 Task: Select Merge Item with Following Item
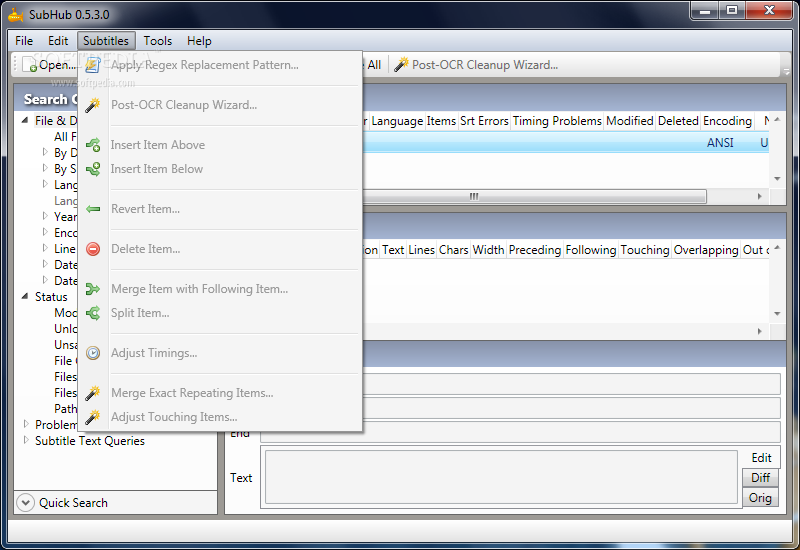click(220, 289)
